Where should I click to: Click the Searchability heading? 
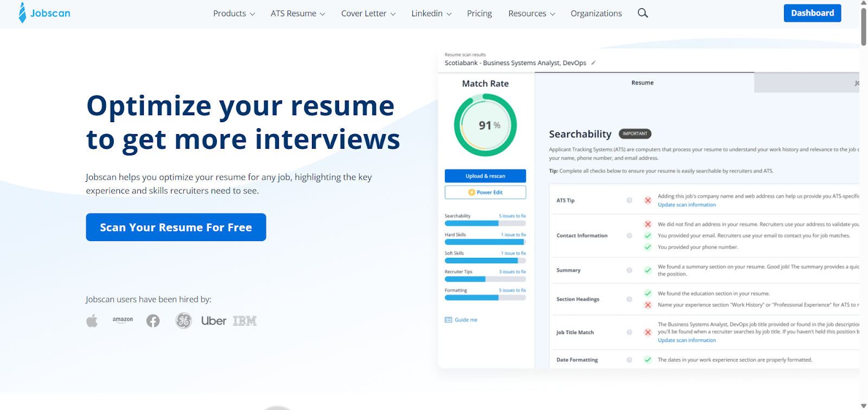pos(580,134)
